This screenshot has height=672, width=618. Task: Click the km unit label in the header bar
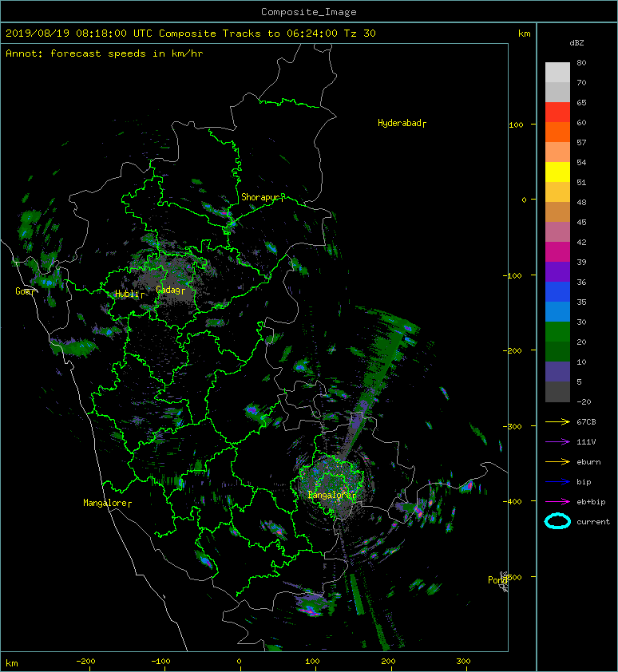click(x=524, y=34)
